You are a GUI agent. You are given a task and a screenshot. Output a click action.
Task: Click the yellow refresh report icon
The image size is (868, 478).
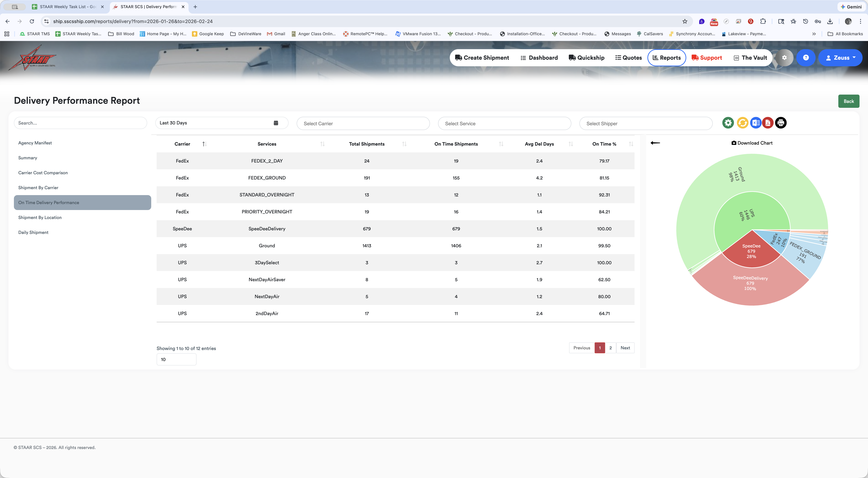pos(742,123)
